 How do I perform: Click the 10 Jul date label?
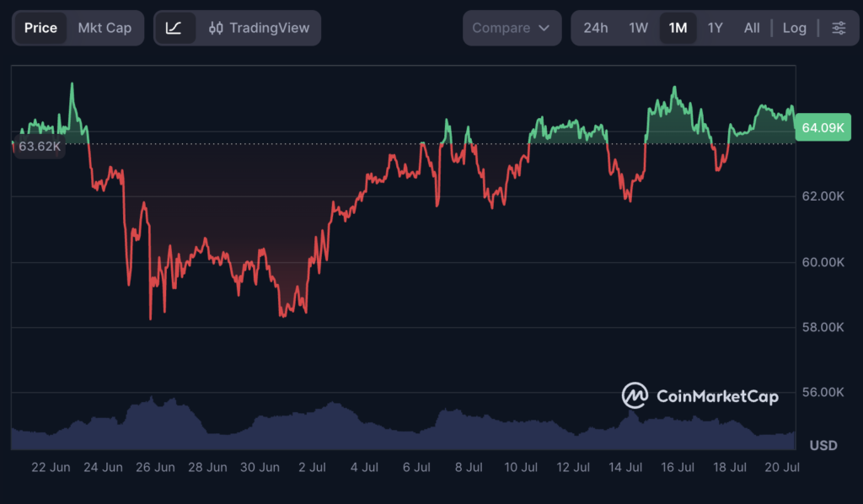coord(521,467)
